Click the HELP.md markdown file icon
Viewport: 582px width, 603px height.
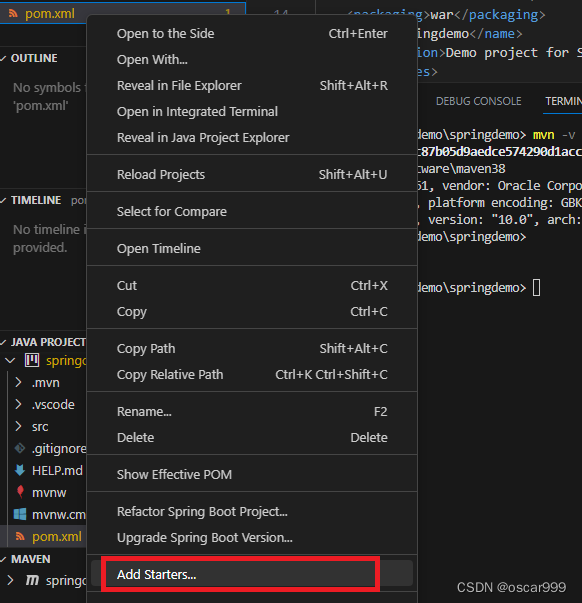(x=20, y=470)
